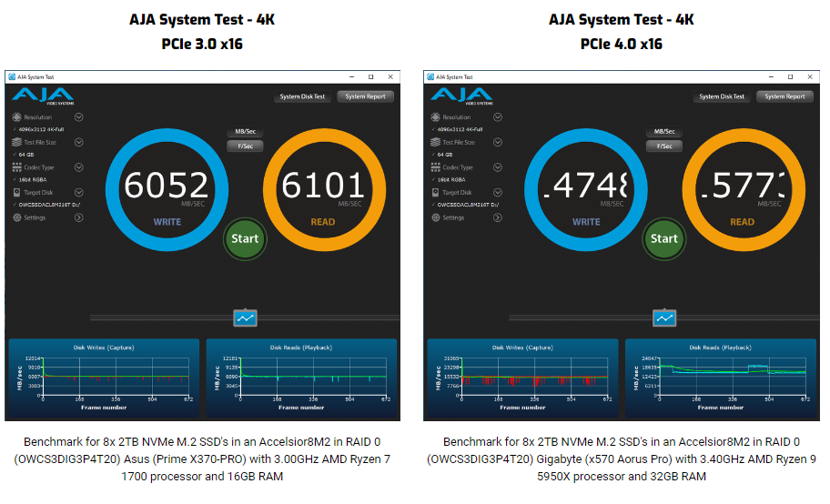Expand Resolution dropdown in PCIe 3.0 window

(79, 117)
